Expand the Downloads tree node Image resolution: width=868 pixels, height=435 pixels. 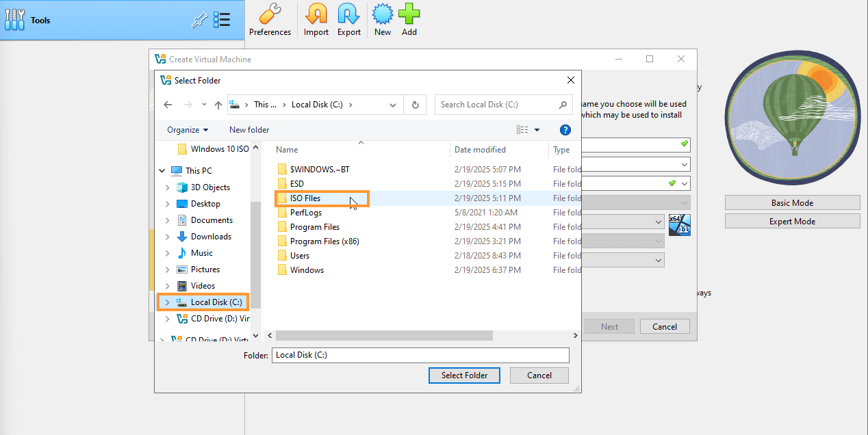click(x=168, y=237)
